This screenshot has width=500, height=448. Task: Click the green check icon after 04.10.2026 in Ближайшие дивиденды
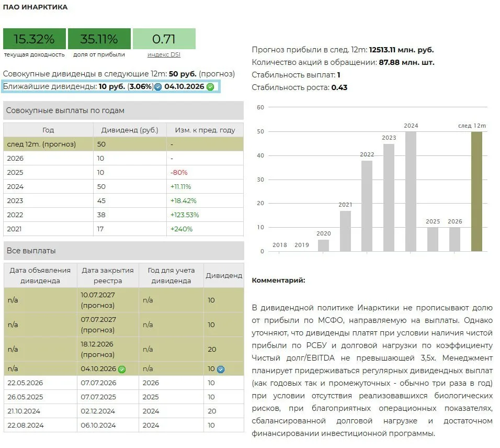210,87
